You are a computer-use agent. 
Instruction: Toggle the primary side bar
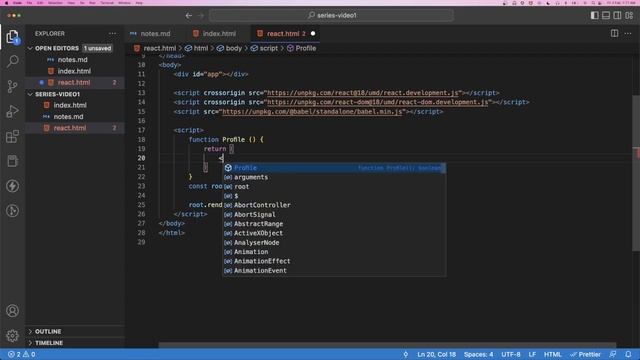coord(595,16)
